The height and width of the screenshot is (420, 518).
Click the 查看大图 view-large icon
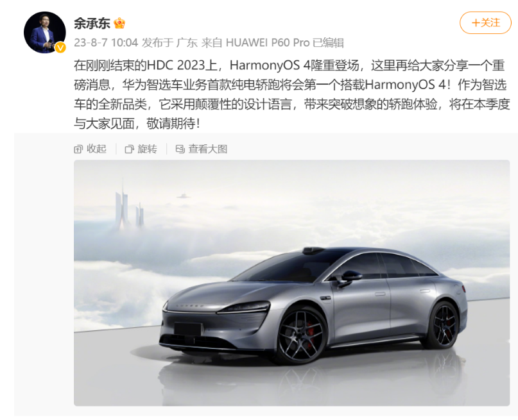click(201, 149)
